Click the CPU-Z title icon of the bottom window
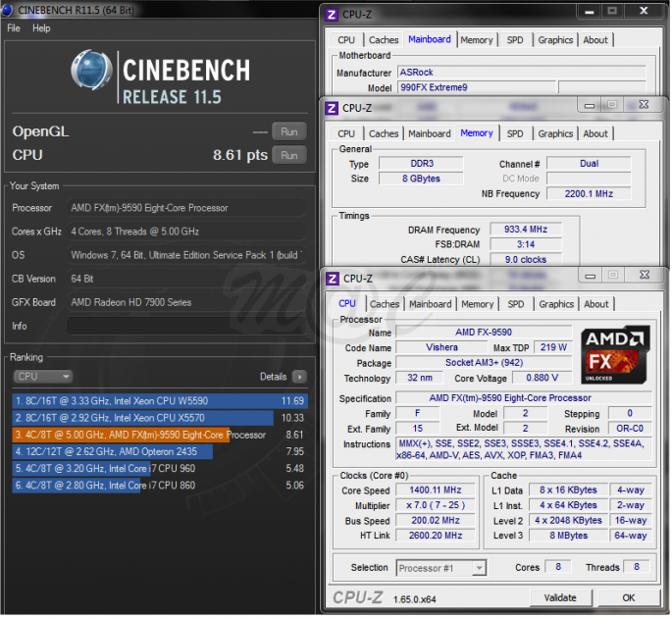This screenshot has width=672, height=618. 332,278
